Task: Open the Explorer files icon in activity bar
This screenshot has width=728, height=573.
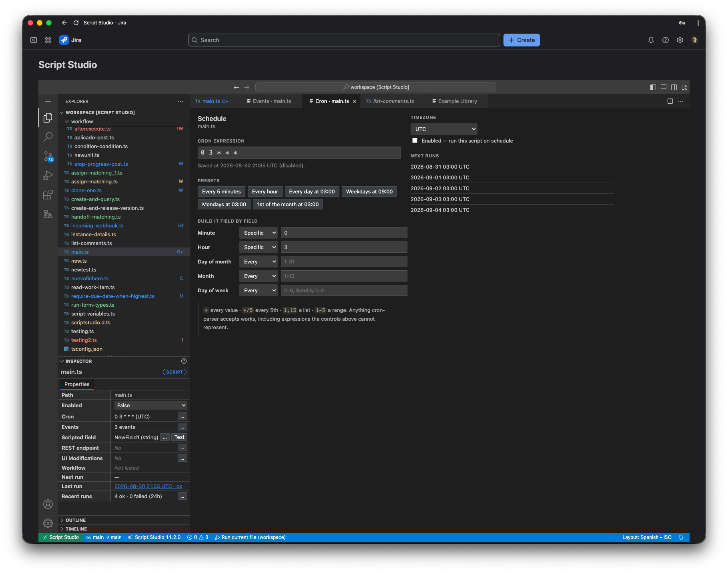Action: click(48, 117)
